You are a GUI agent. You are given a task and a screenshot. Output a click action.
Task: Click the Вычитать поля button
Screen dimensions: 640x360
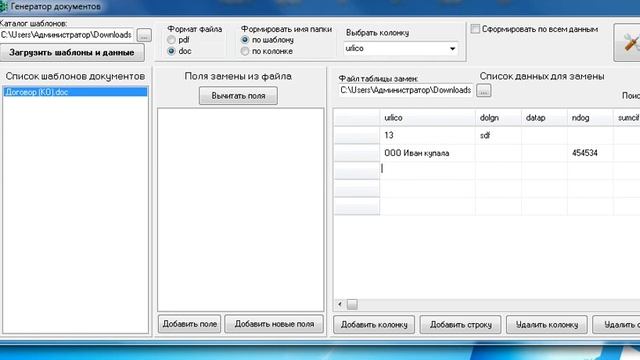tap(238, 96)
